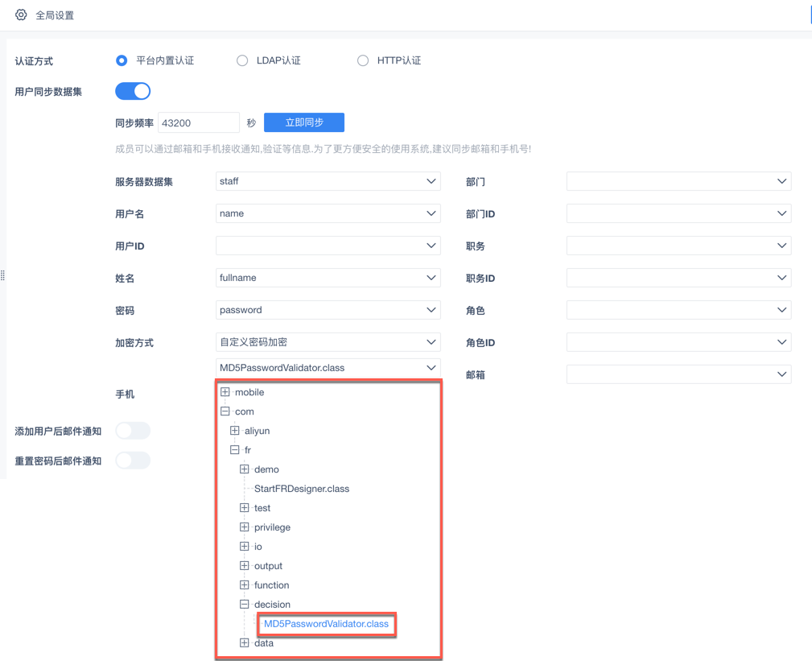Open the 职务 dropdown
Screen dimensions: 812x661
[679, 246]
